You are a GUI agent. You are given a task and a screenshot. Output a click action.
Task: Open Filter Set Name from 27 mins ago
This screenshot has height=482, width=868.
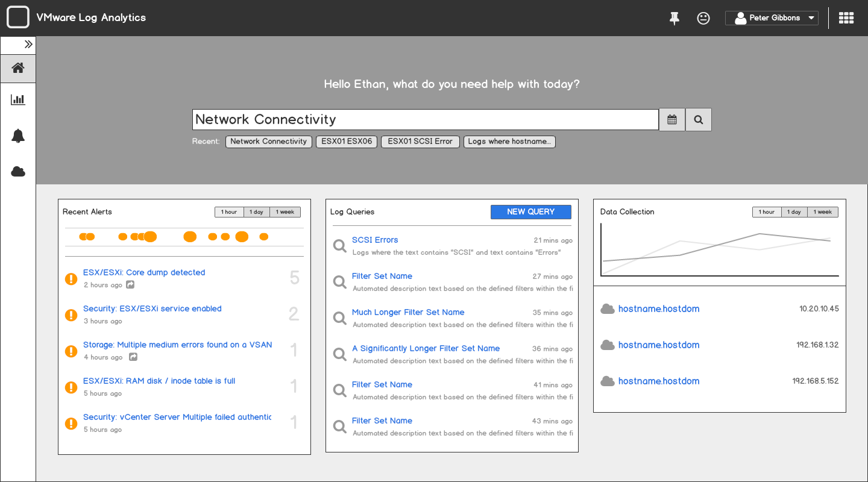[382, 276]
